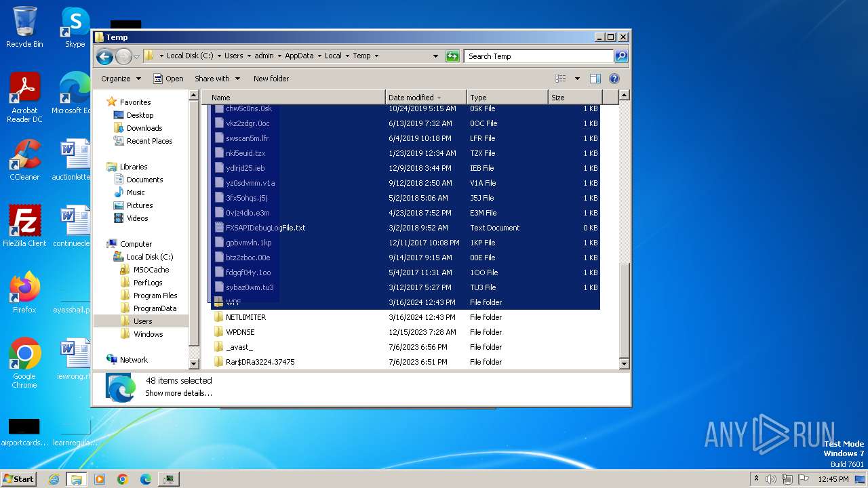Select file sybaz0wm.tu3
Screen dimensions: 868x488
[x=244, y=287]
